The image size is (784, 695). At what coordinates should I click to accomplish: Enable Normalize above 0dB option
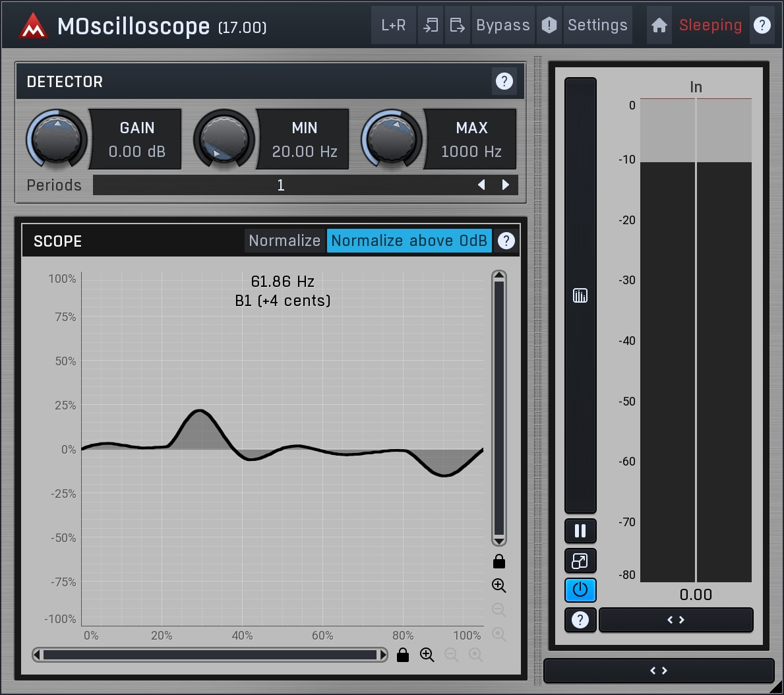click(x=409, y=241)
